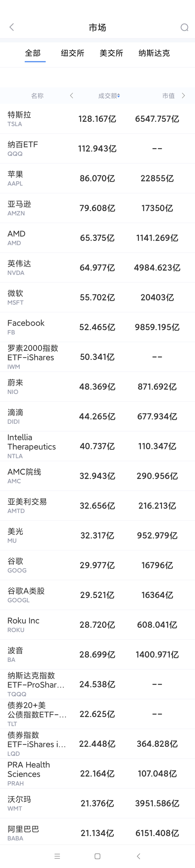Open the 英伟达 NVDA stock row
This screenshot has width=195, height=868.
[97, 267]
